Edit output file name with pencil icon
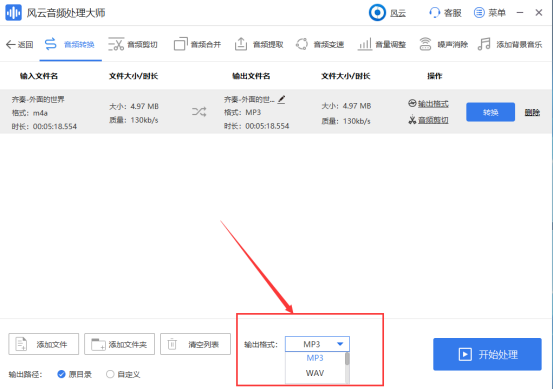Viewport: 554px width, 389px height. click(281, 100)
